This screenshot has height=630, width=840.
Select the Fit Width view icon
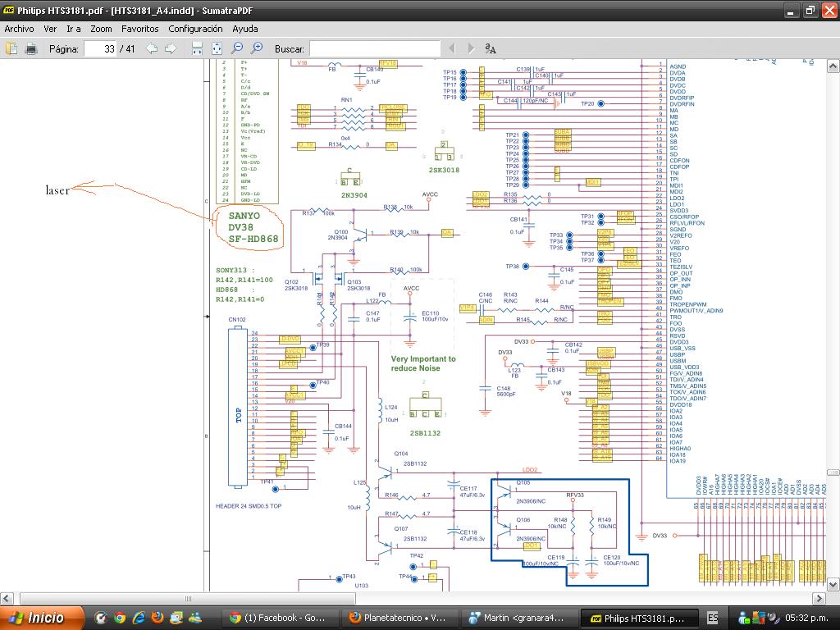[x=197, y=48]
